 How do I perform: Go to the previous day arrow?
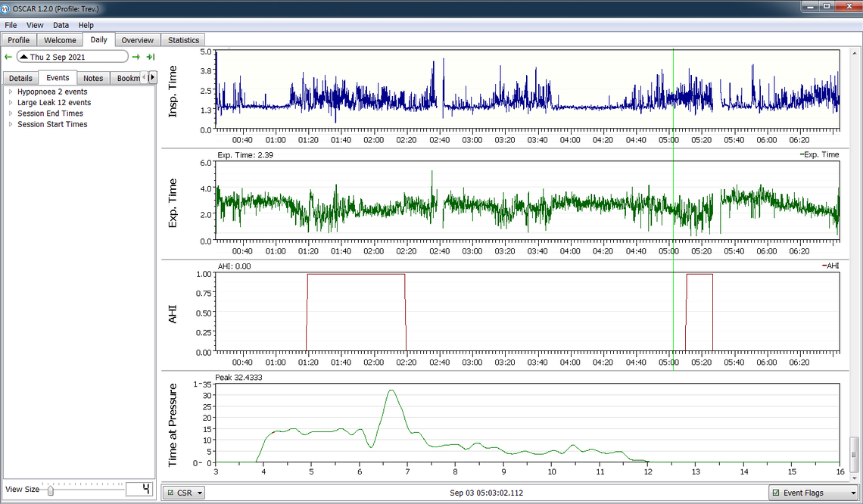(x=8, y=57)
